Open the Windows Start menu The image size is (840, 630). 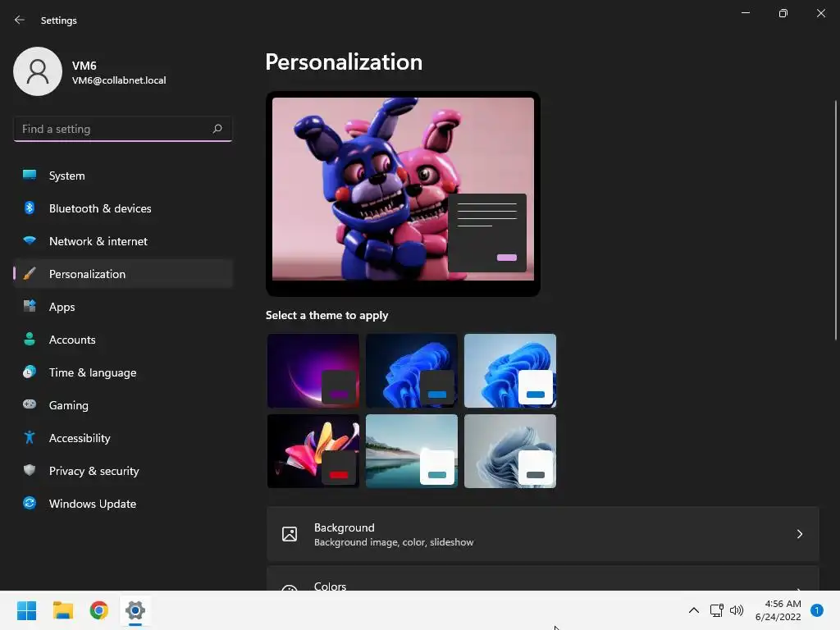coord(26,610)
